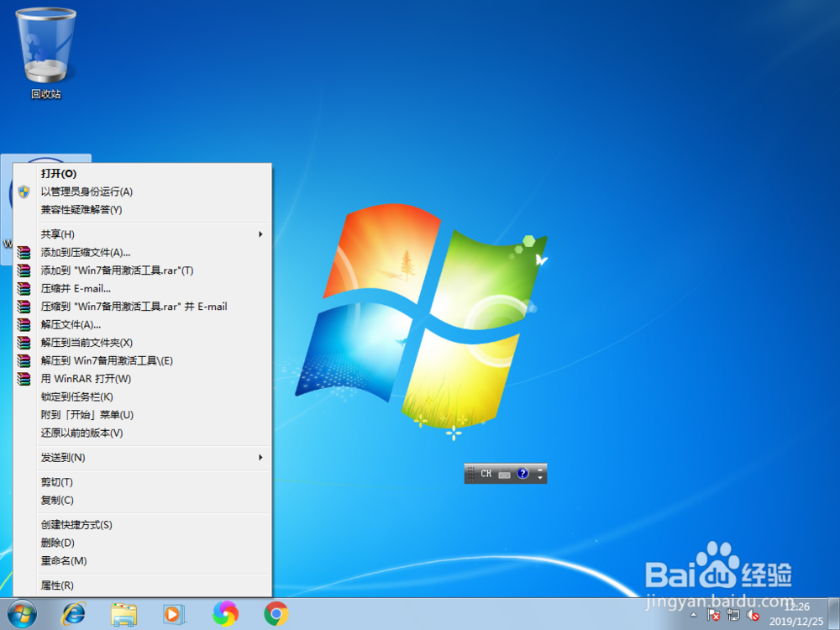Image resolution: width=840 pixels, height=630 pixels.
Task: Click the shield icon beside 以管理员身份运行
Action: click(x=24, y=192)
